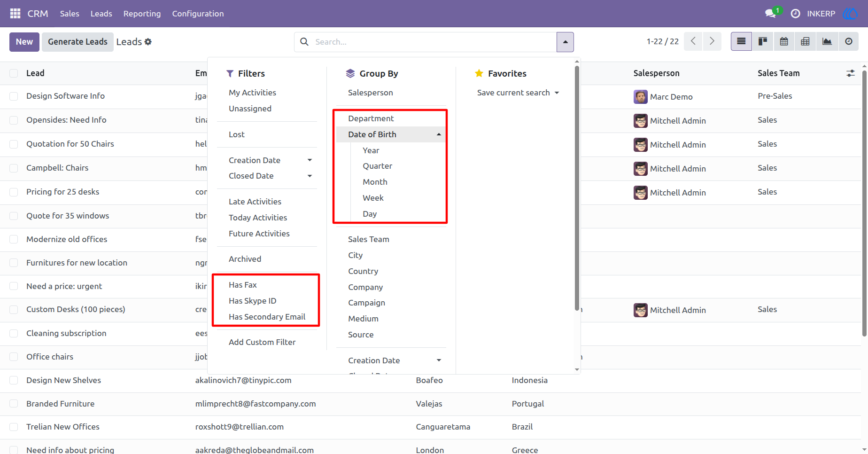
Task: Open the Sales menu
Action: [70, 14]
